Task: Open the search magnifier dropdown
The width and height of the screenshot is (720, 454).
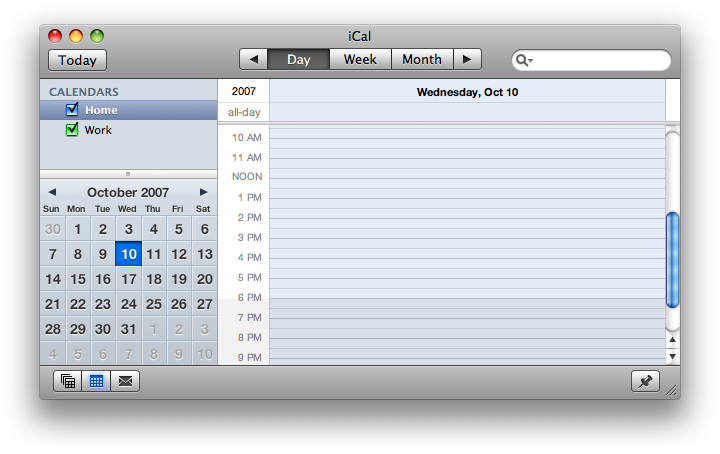Action: point(524,60)
